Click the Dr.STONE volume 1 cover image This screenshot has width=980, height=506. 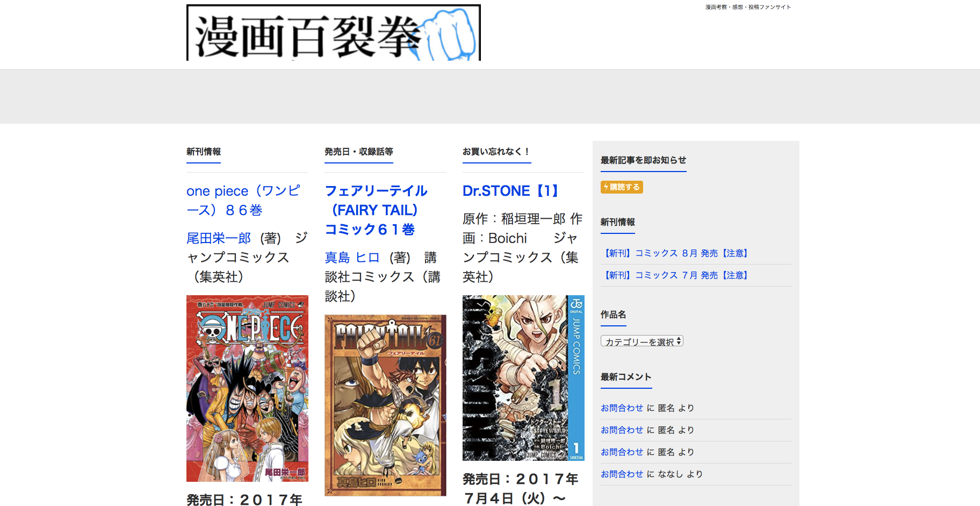[523, 378]
